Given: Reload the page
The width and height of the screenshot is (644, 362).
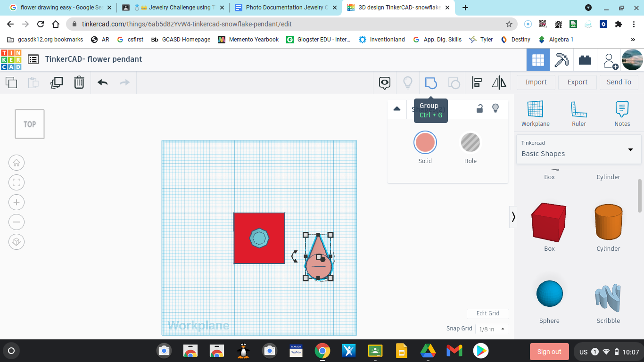Looking at the screenshot, I should [41, 24].
